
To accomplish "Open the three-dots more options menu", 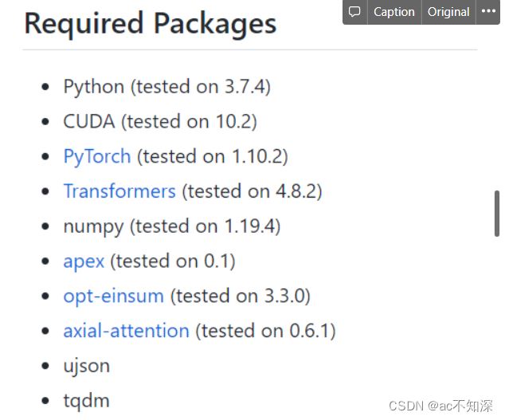I will click(488, 12).
